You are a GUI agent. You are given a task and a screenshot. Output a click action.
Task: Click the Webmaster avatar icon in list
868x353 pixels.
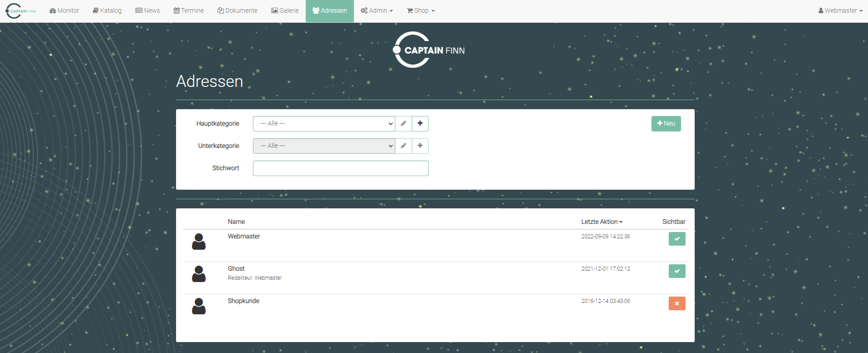click(199, 242)
